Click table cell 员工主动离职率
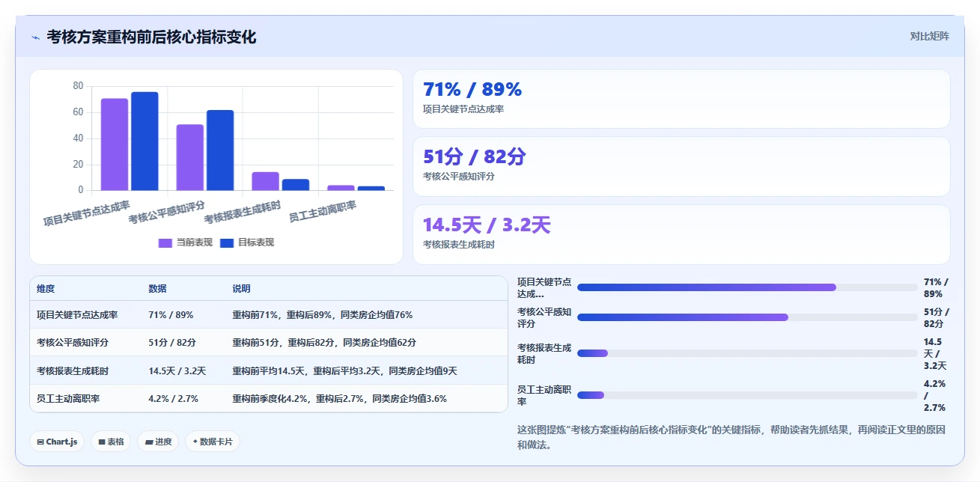 (x=68, y=399)
